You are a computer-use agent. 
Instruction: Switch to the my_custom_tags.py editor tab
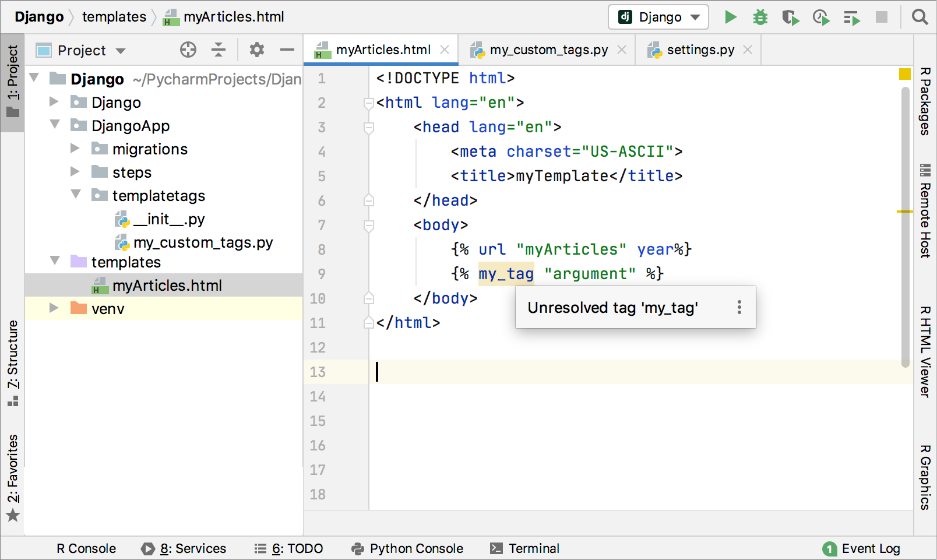[548, 50]
